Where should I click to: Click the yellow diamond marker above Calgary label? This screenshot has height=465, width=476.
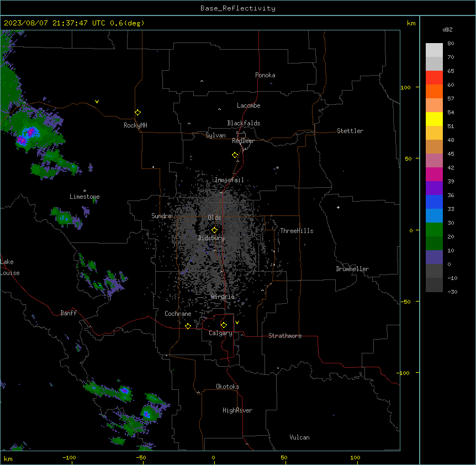(x=224, y=325)
